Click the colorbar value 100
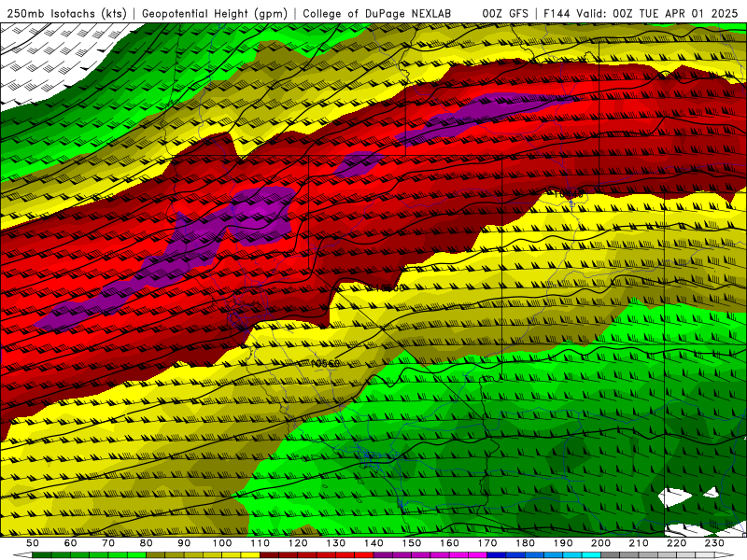 click(x=222, y=543)
